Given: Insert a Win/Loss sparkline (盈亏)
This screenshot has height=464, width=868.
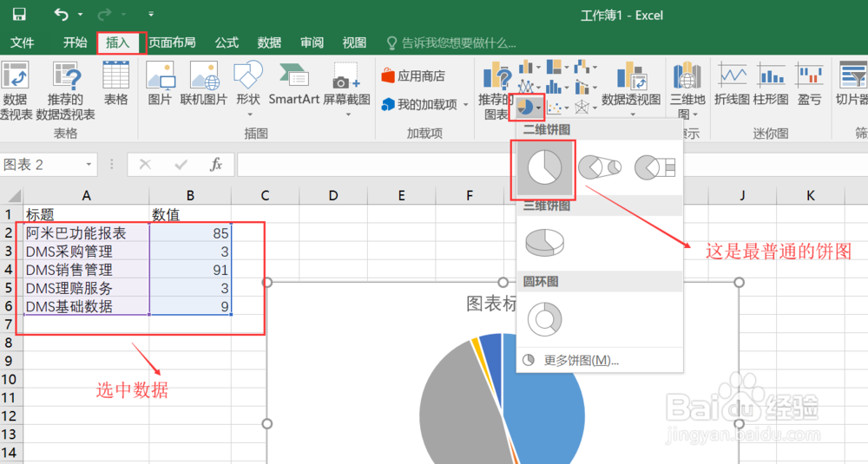Looking at the screenshot, I should (809, 83).
